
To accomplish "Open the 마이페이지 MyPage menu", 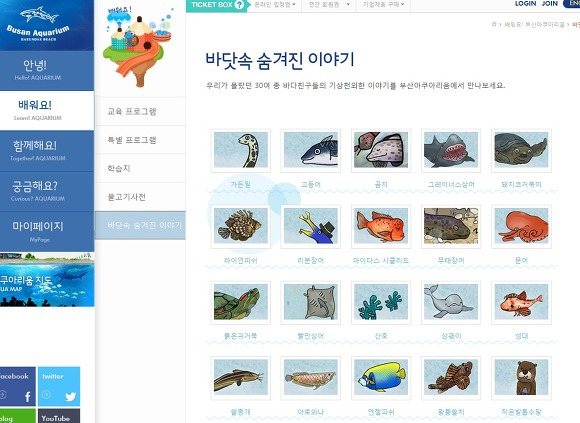I will coord(47,231).
